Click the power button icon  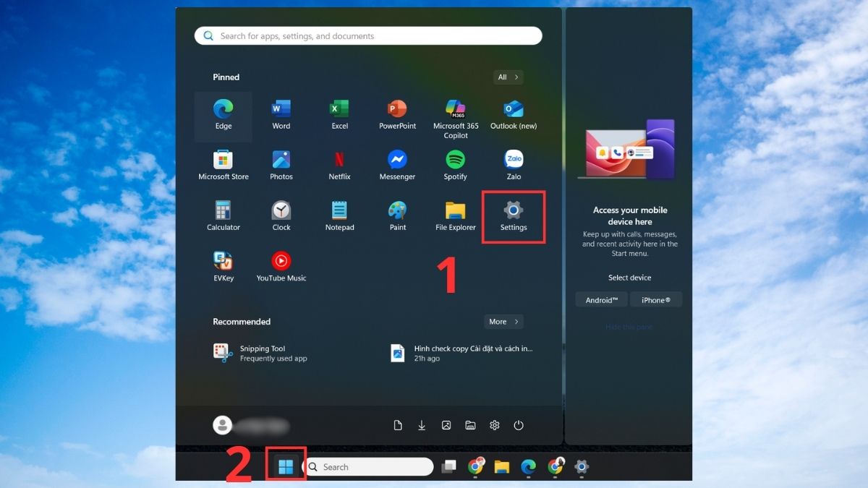click(x=519, y=425)
